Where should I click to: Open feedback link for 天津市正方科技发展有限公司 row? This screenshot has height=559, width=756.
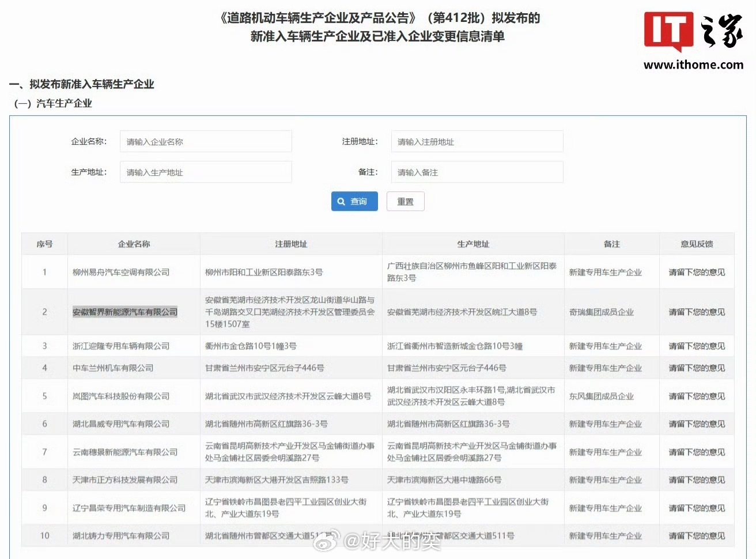click(x=697, y=479)
